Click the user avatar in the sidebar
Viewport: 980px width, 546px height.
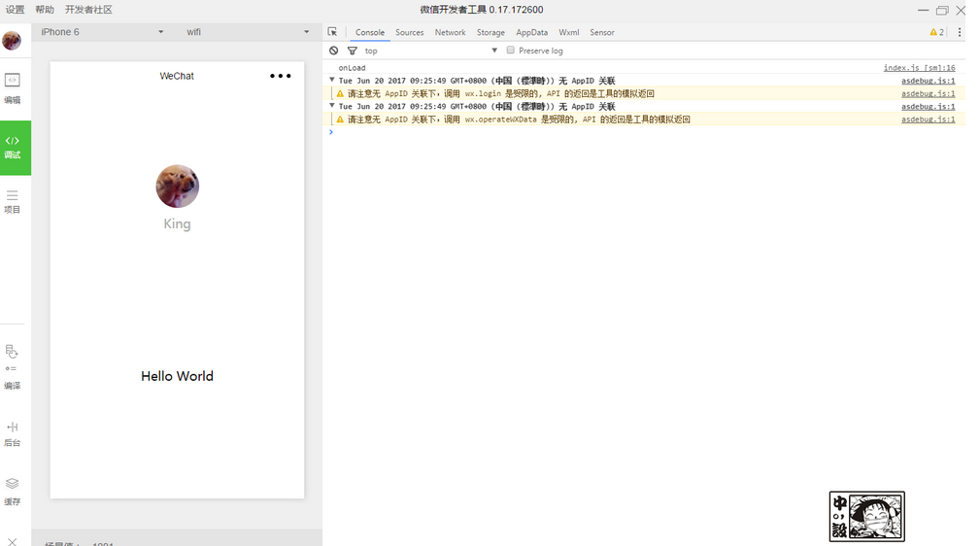click(x=12, y=41)
